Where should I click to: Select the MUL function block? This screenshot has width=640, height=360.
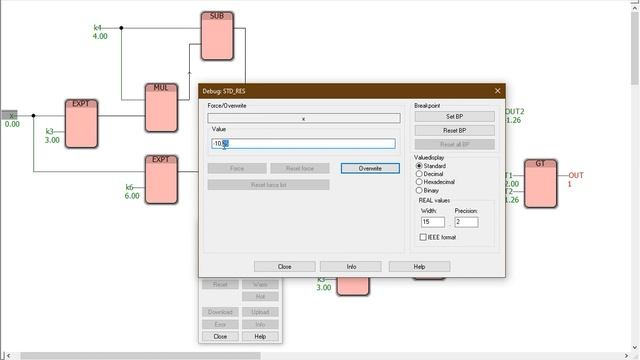point(161,108)
